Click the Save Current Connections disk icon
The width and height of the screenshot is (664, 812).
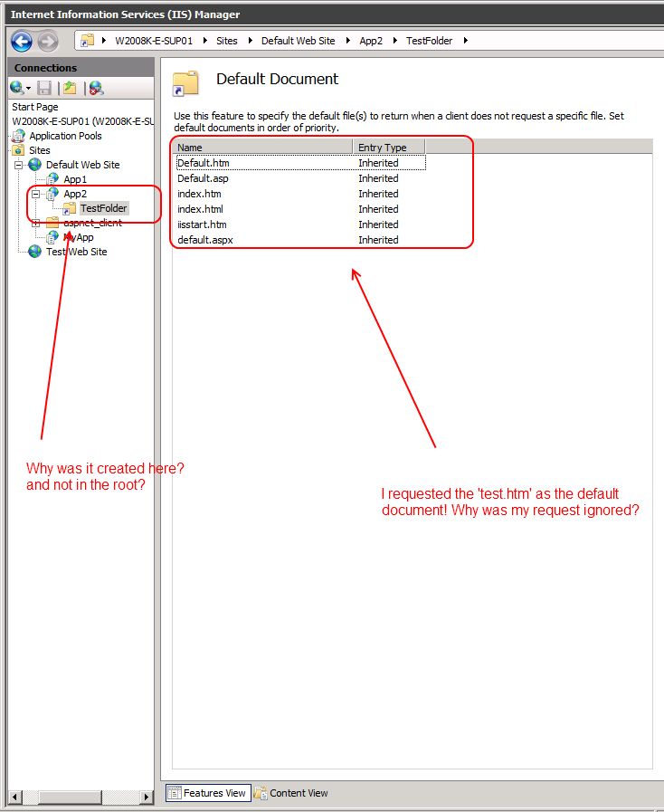point(44,88)
